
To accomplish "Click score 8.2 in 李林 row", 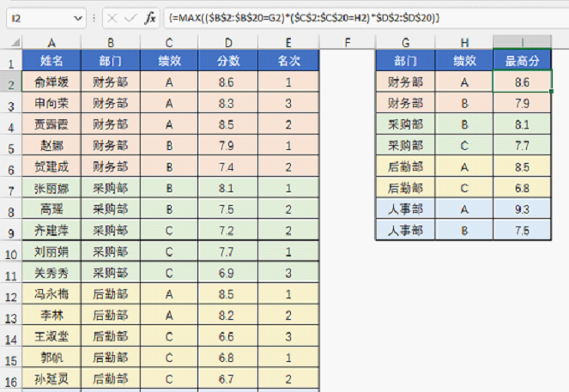I will pyautogui.click(x=228, y=315).
